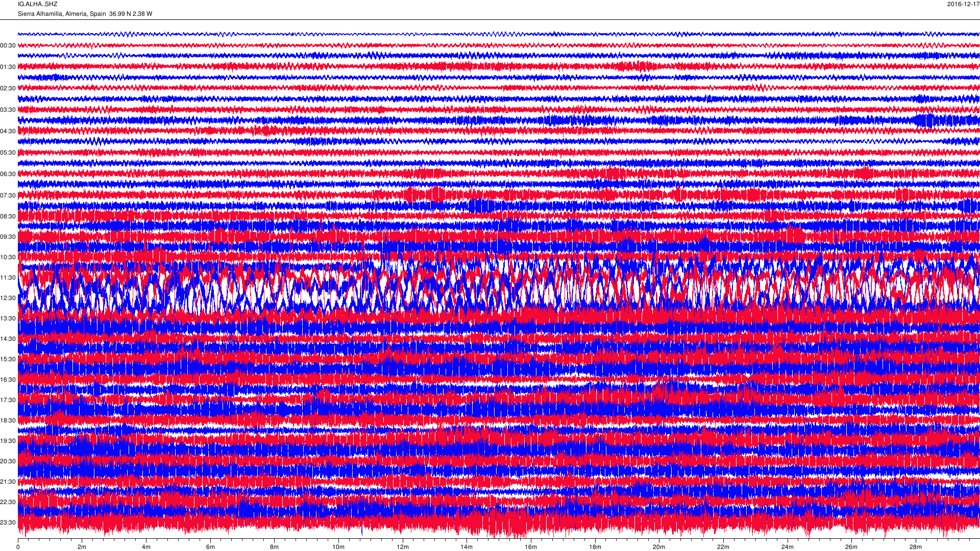Select the 13:30 time row label
This screenshot has height=551, width=980.
pos(8,318)
